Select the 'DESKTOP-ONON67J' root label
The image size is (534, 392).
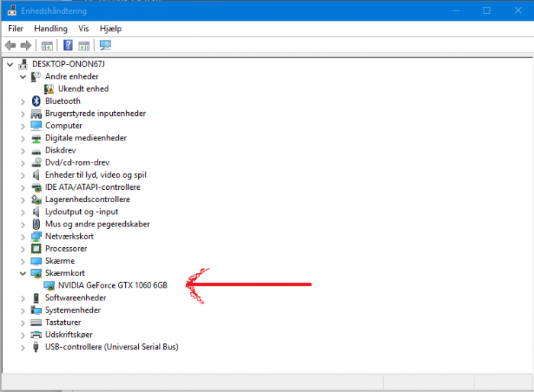coord(69,64)
